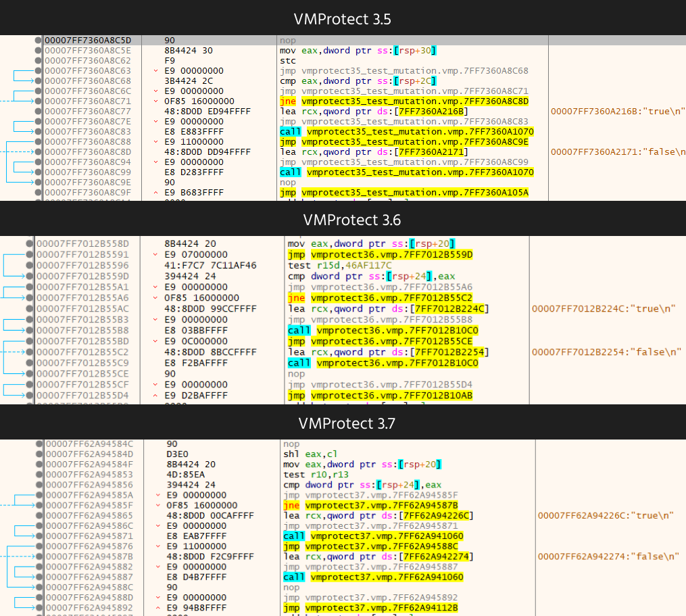Click the bytes E8 03BBFFFF
Image resolution: width=686 pixels, height=616 pixels.
coord(196,331)
